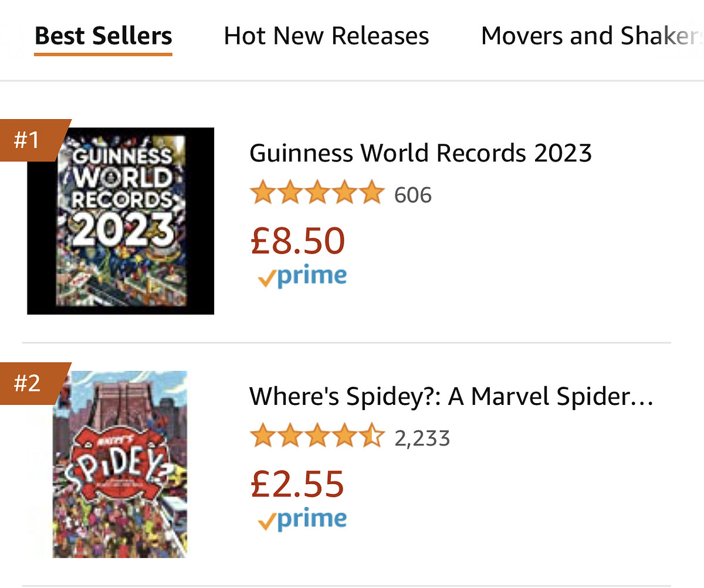Image resolution: width=704 pixels, height=588 pixels.
Task: Click the #1 rank badge
Action: tap(28, 141)
